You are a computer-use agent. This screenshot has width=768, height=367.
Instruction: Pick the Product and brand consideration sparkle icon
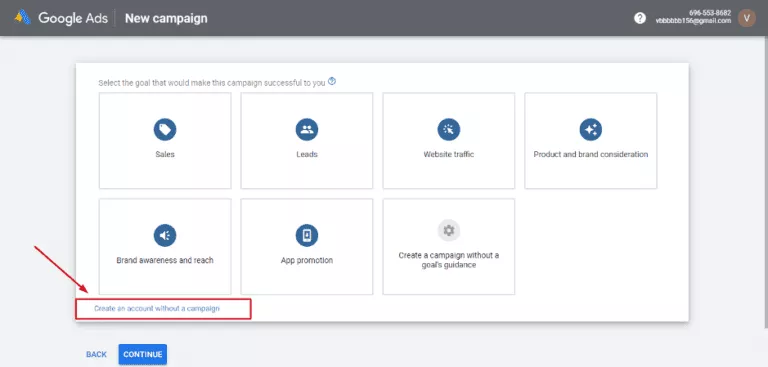click(591, 129)
